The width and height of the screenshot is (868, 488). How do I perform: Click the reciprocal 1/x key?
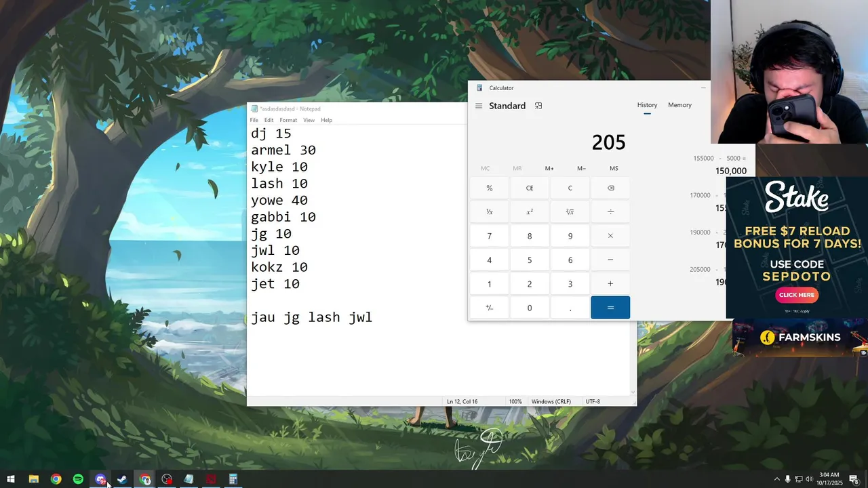pyautogui.click(x=490, y=212)
